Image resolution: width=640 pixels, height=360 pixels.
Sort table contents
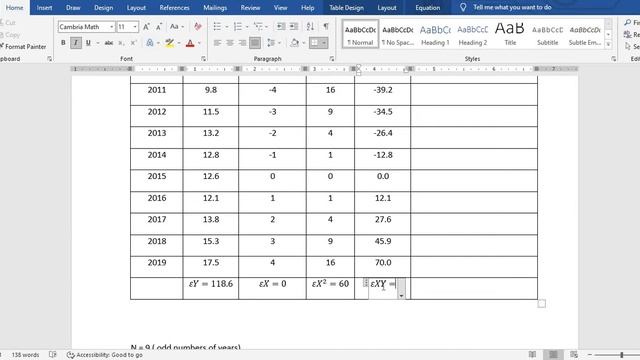coord(310,27)
